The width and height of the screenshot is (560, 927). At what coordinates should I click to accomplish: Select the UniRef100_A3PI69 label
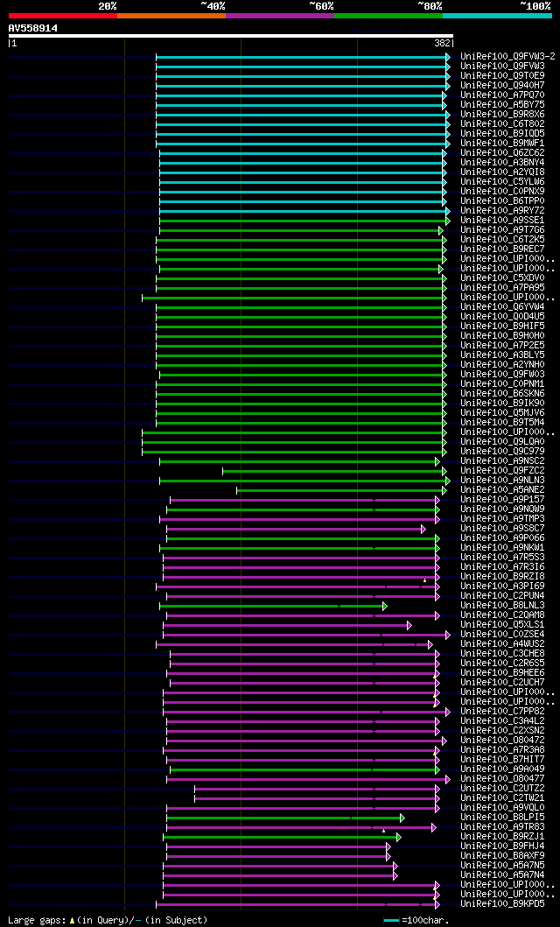pyautogui.click(x=503, y=587)
